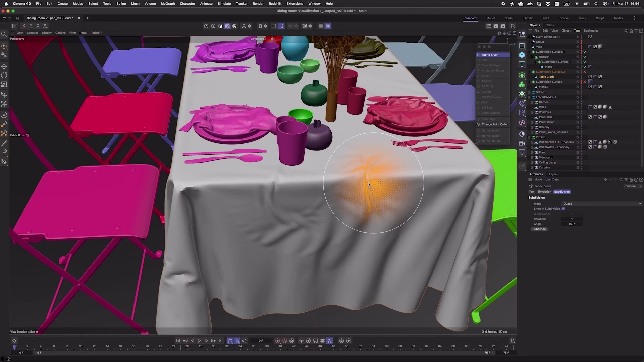Toggle Subdivision Surface.2 enabled red X
This screenshot has height=362, width=644.
tap(585, 72)
